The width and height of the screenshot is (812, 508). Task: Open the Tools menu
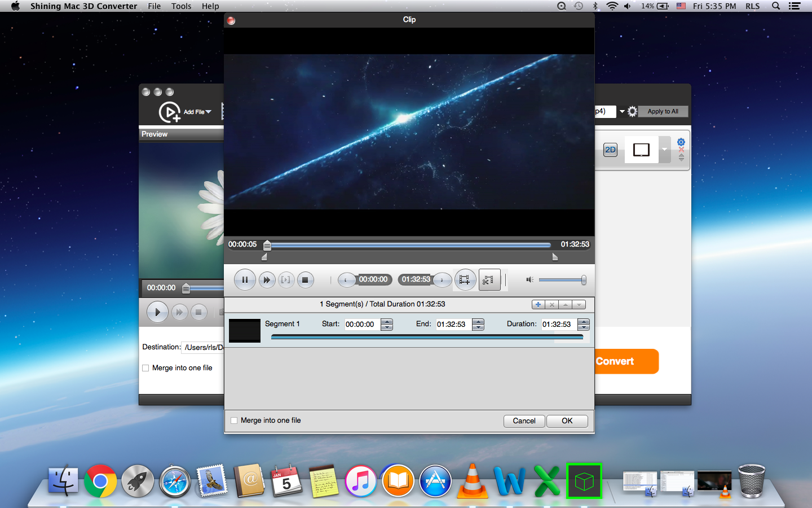tap(181, 6)
